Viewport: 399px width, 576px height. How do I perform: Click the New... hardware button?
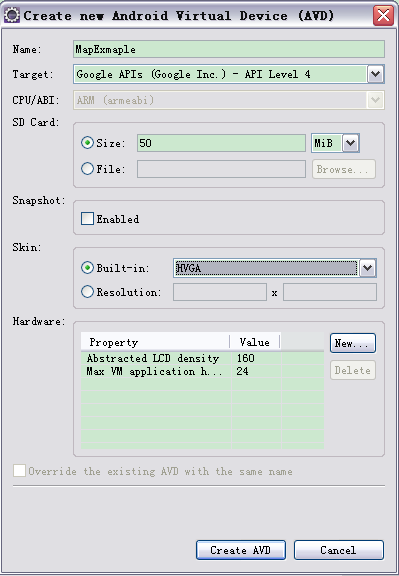pyautogui.click(x=353, y=343)
